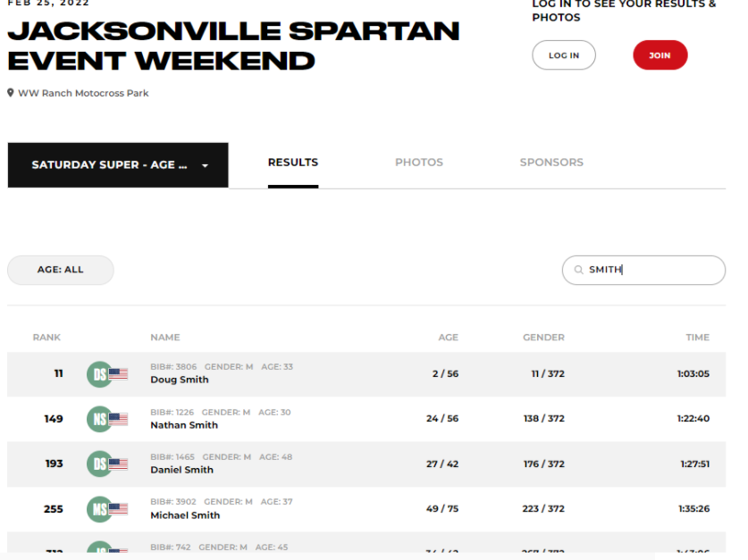This screenshot has height=560, width=748.
Task: Expand the SATURDAY SUPER race category dropdown
Action: pyautogui.click(x=117, y=164)
